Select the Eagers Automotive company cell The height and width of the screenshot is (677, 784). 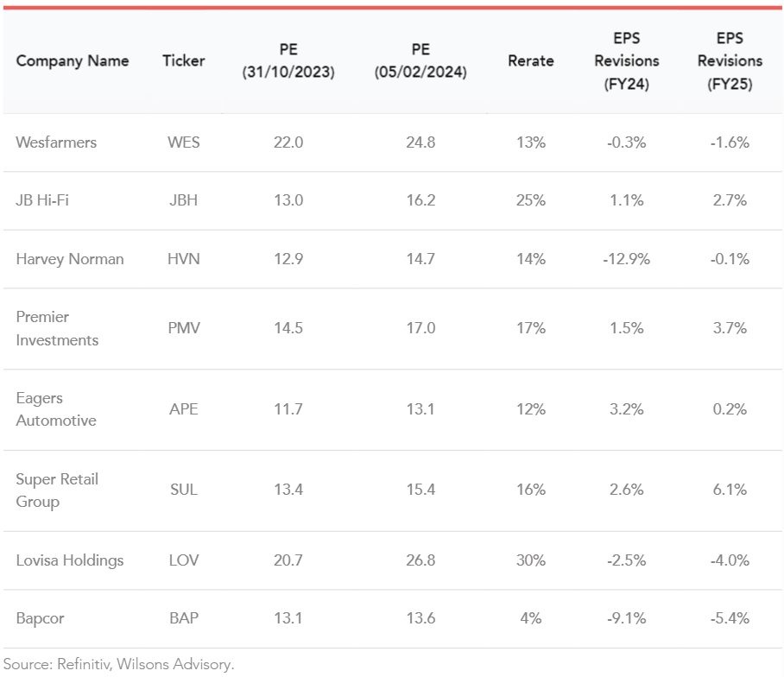pyautogui.click(x=56, y=409)
